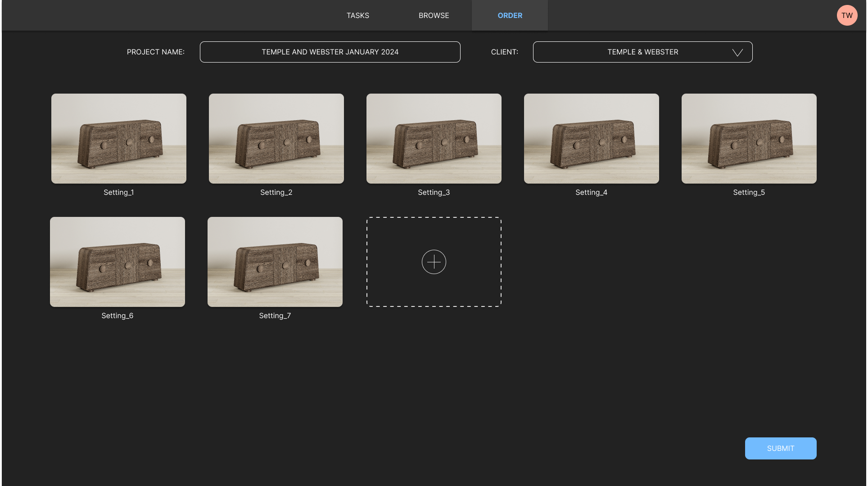This screenshot has height=486, width=868.
Task: Click the PROJECT NAME input field
Action: (x=330, y=52)
